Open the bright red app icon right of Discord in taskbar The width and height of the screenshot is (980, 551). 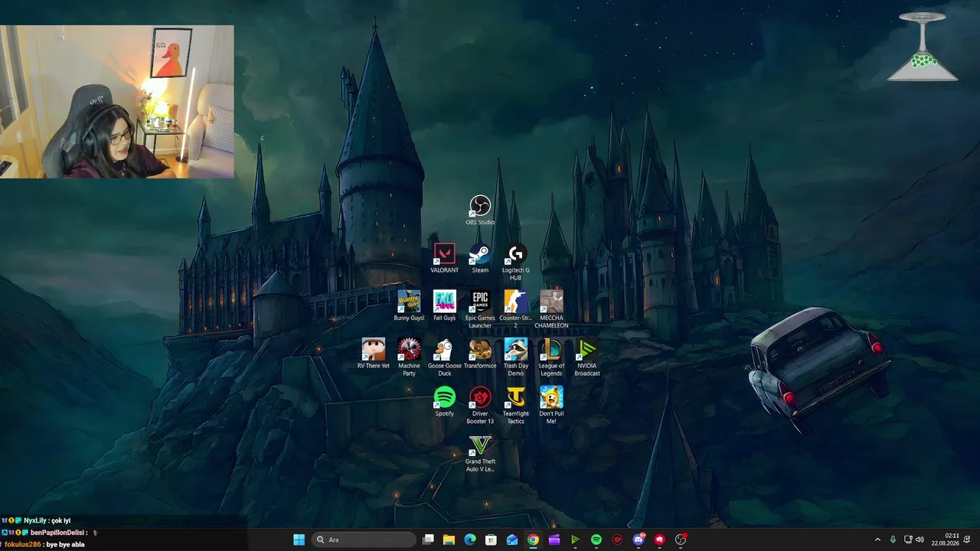(x=659, y=540)
